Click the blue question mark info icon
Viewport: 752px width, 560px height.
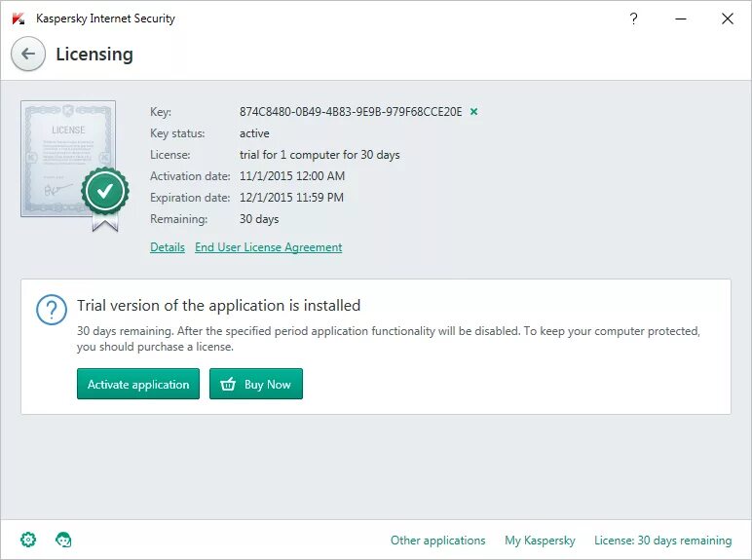52,310
